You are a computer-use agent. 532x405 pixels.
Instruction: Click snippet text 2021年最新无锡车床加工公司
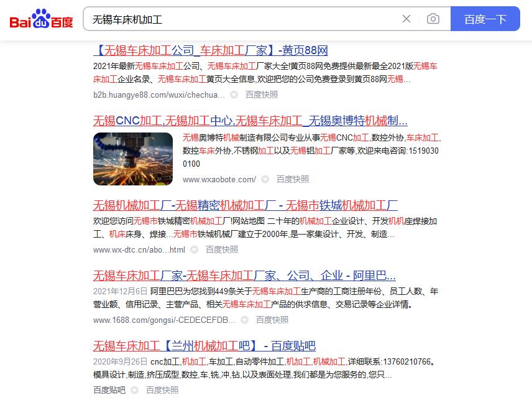point(147,66)
